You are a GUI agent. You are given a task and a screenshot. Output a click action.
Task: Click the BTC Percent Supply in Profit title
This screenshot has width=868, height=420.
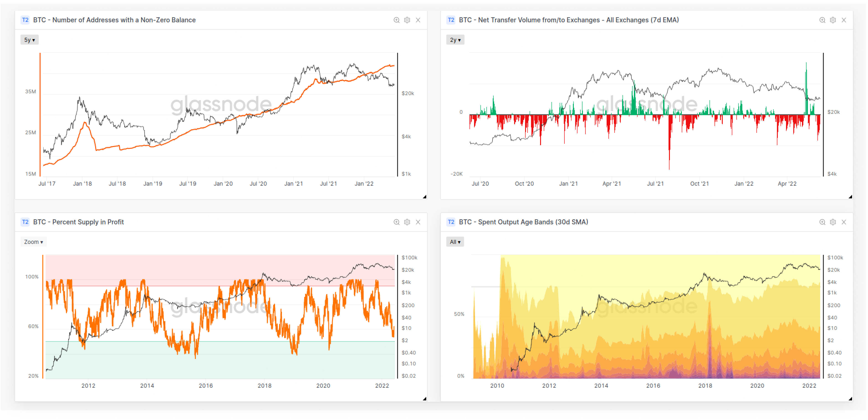click(x=78, y=222)
